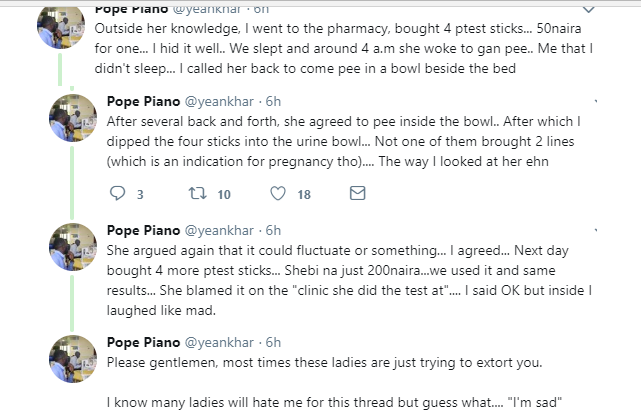
Task: Open 6h timestamp of "Please gentlemen" tweet
Action: 273,342
